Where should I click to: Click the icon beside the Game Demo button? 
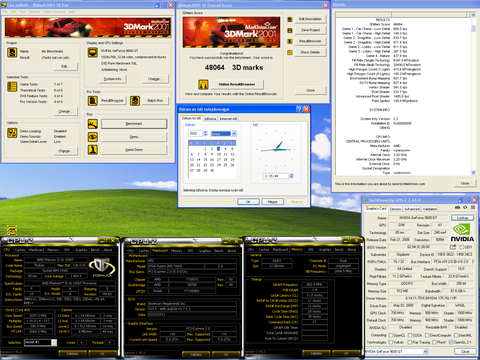click(92, 150)
